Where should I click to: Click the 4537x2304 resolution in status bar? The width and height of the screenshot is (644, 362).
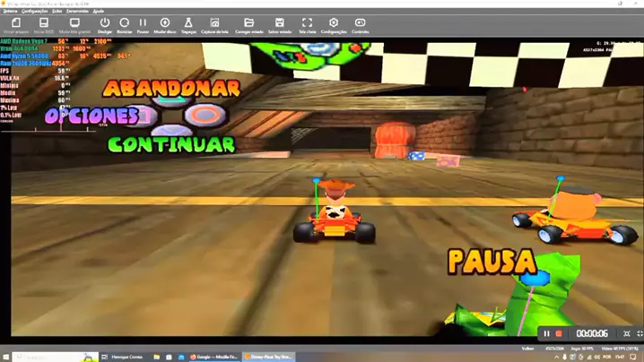pos(554,349)
